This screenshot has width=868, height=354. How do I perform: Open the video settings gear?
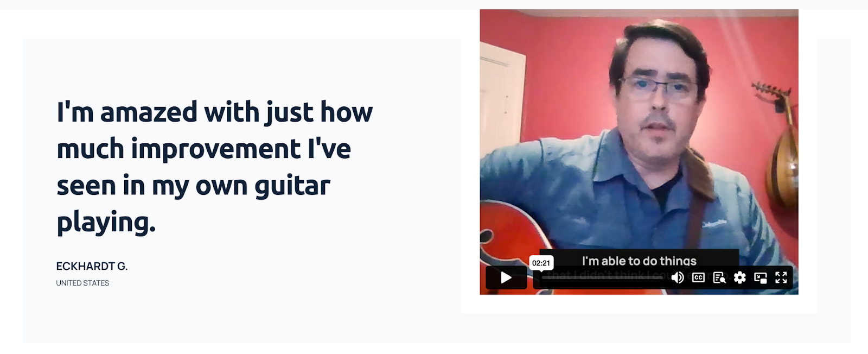point(739,277)
